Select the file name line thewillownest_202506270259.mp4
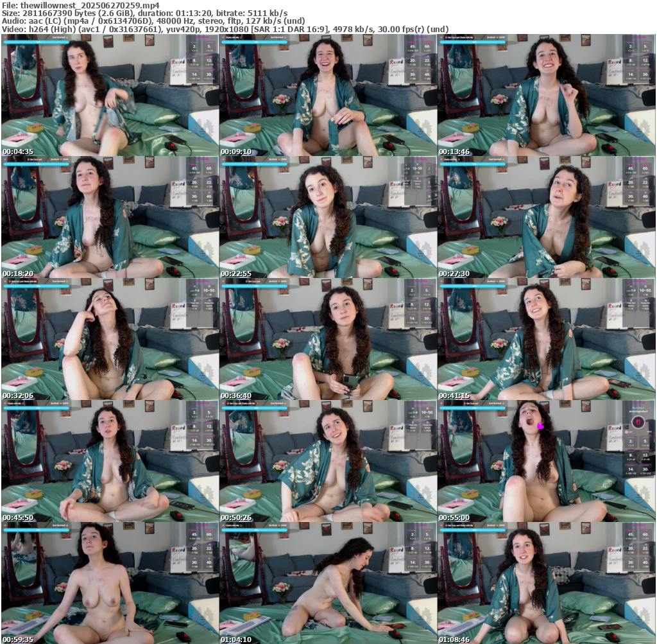Viewport: 657px width, 644px height. (x=81, y=5)
